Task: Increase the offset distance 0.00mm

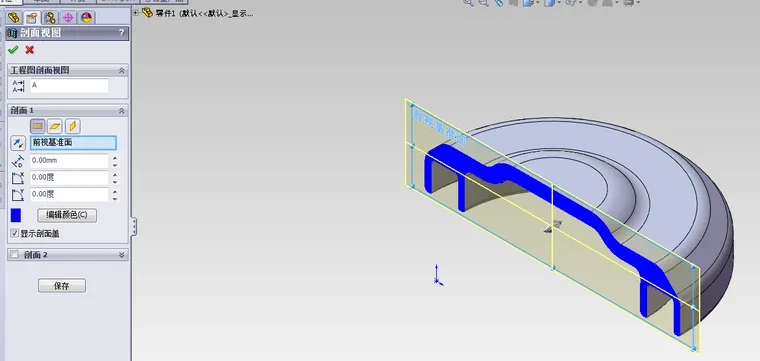Action: 115,157
